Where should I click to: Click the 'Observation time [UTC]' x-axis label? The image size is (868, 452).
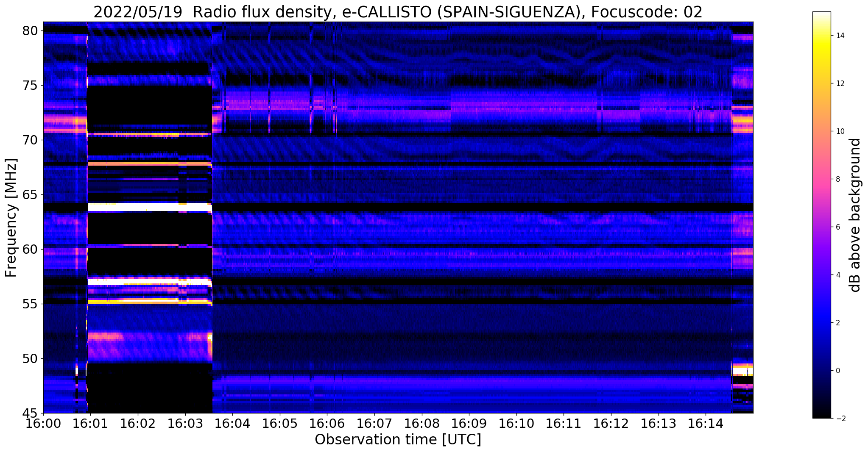pyautogui.click(x=398, y=440)
